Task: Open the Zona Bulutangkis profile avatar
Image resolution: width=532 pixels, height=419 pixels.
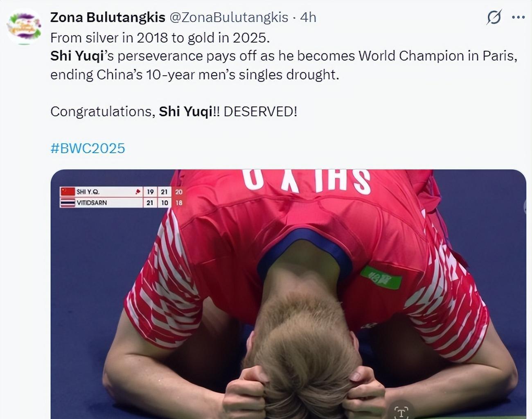Action: [x=24, y=27]
